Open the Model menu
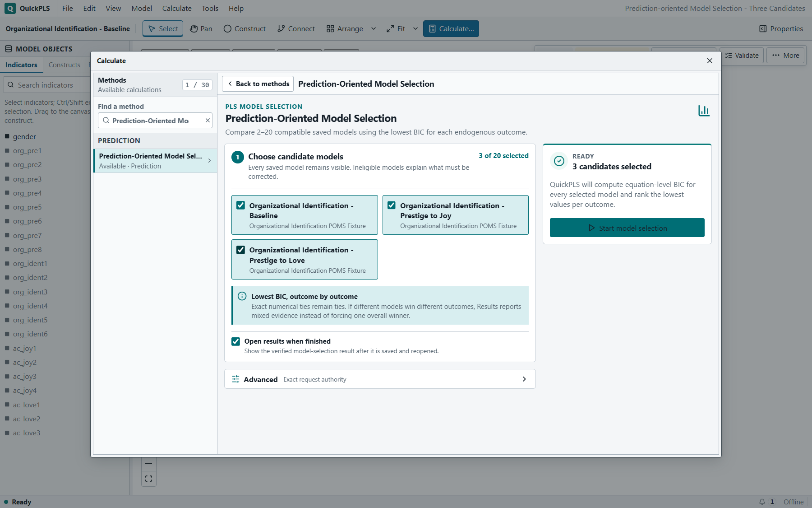This screenshot has height=508, width=812. 142,8
